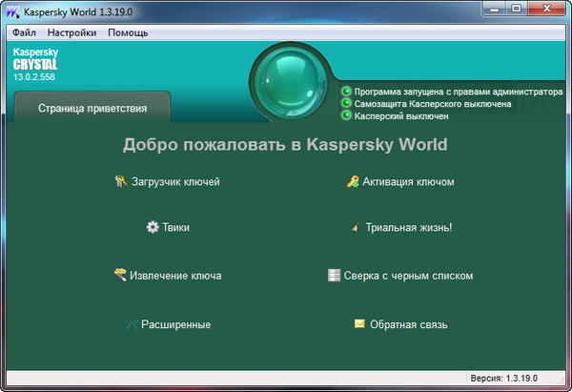Click the gear icon next to Твики
572x392 pixels.
coord(152,227)
